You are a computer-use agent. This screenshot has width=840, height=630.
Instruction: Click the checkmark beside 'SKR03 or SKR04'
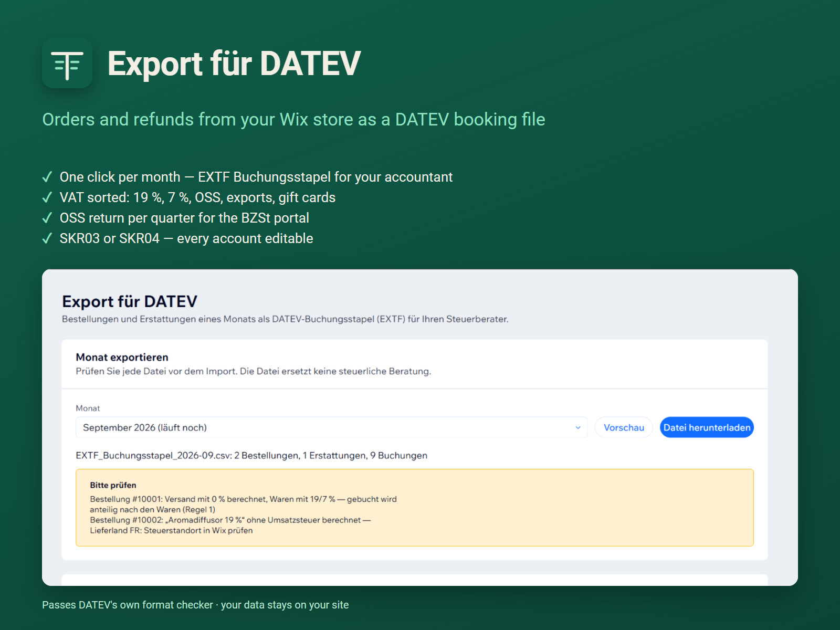47,238
